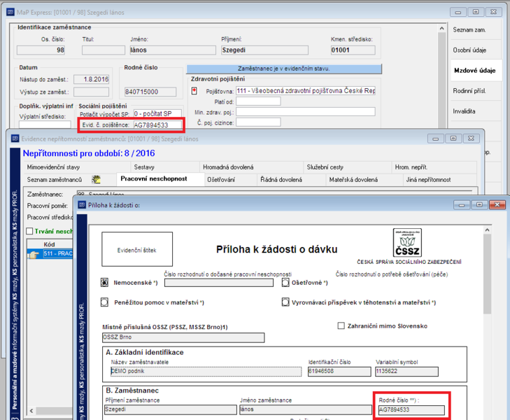The width and height of the screenshot is (510, 420).
Task: Click the Evidenční štítek box
Action: 137,249
